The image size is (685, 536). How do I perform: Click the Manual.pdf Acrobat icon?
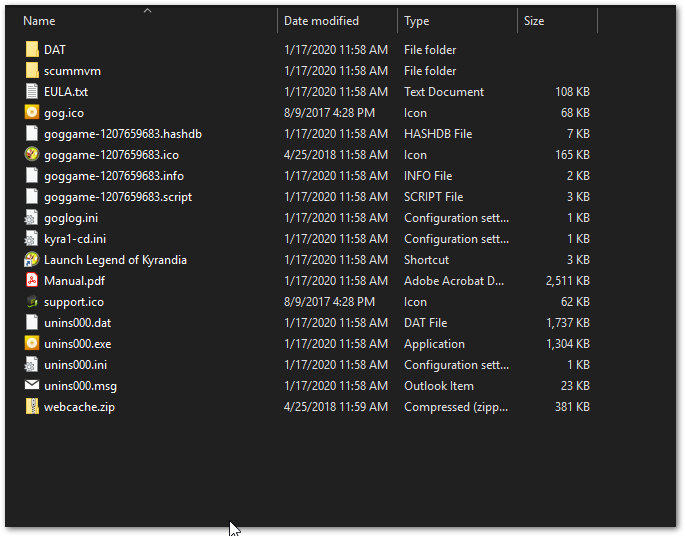[x=32, y=280]
